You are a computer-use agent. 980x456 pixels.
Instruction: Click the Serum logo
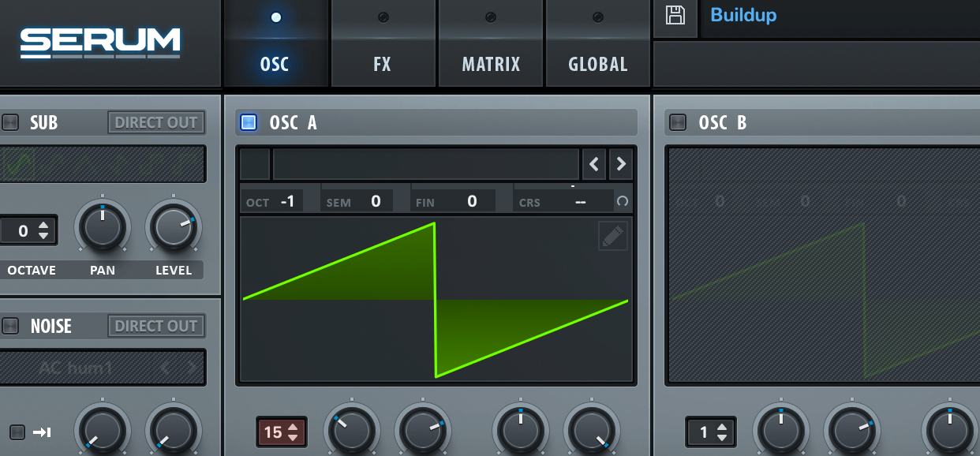coord(100,43)
